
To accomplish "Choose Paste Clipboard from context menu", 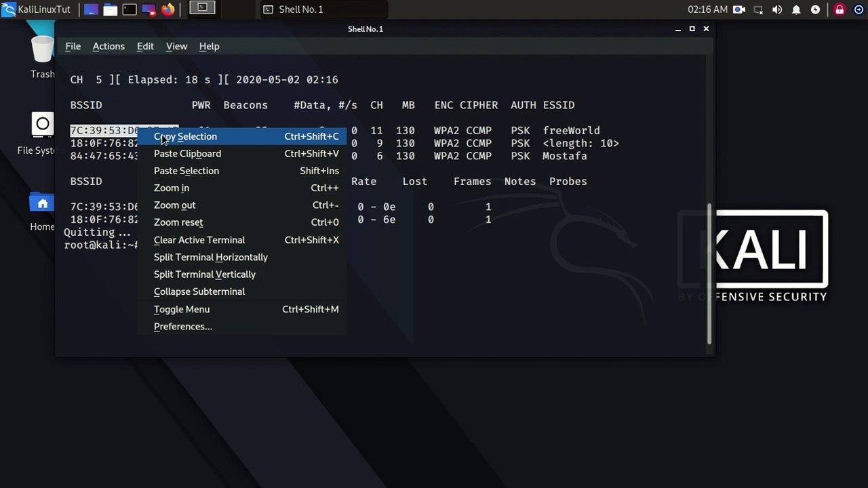I will 242,154.
